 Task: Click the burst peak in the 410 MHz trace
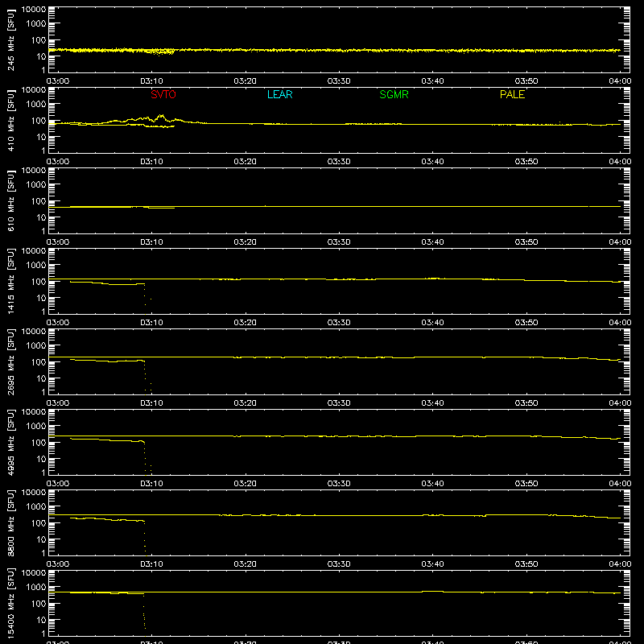[x=161, y=116]
